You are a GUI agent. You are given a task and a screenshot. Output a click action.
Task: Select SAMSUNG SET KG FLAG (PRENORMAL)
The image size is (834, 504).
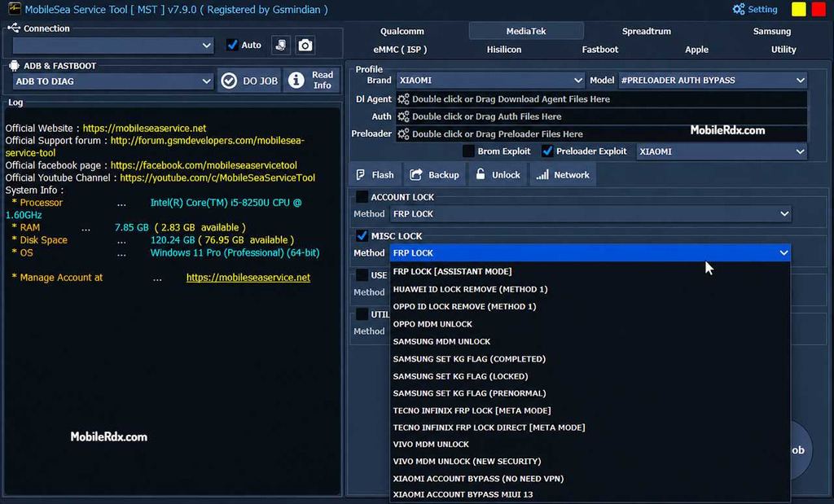pos(590,393)
